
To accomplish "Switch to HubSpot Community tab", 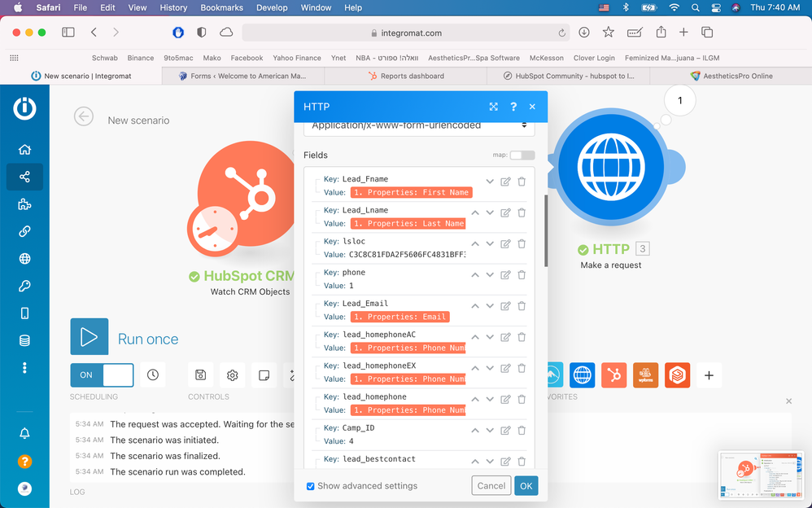I will point(568,76).
